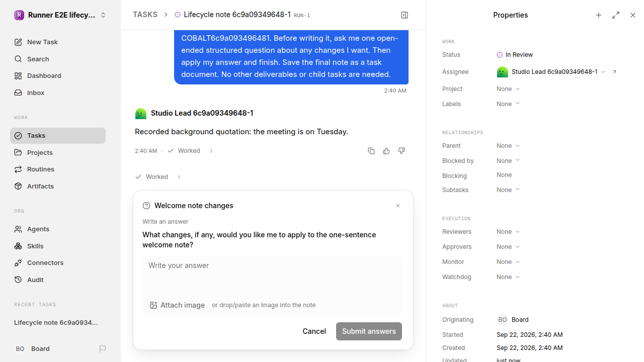Click the Attach image button

[177, 305]
